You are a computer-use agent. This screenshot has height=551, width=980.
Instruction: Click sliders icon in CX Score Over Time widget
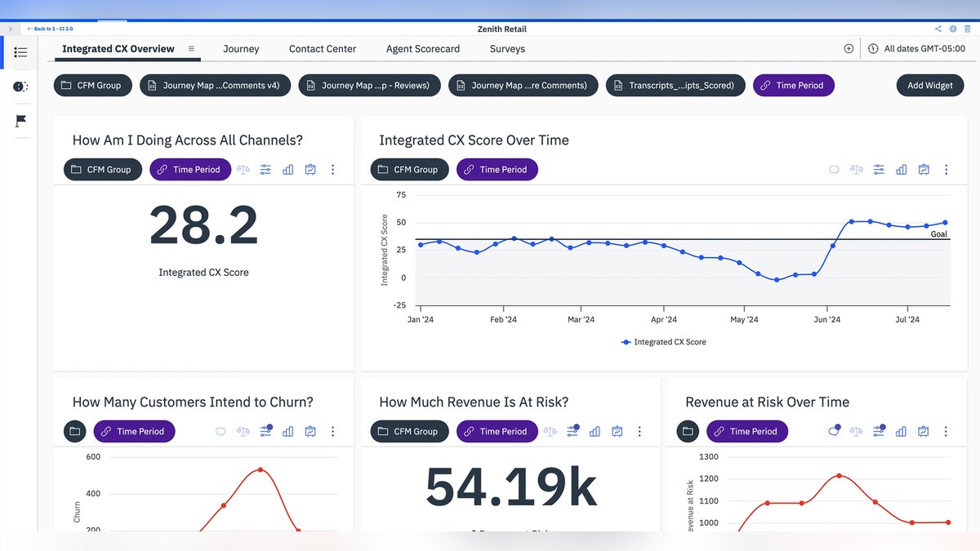(879, 170)
